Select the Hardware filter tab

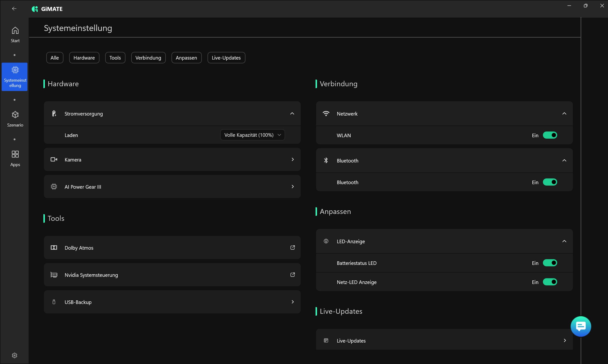click(84, 58)
